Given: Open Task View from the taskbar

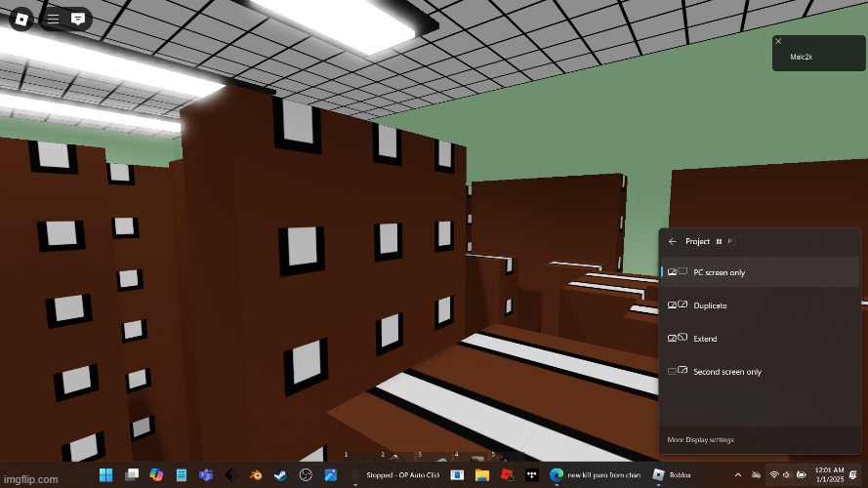Looking at the screenshot, I should click(131, 474).
